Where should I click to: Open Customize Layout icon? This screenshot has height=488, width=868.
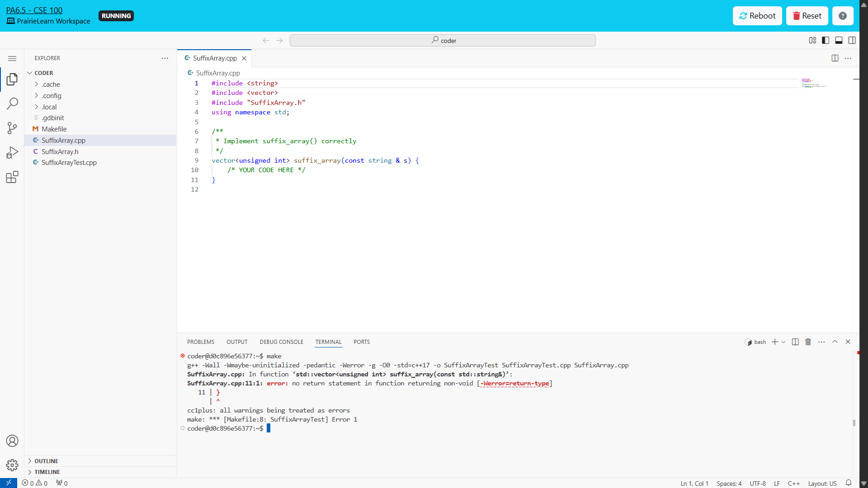coord(812,40)
